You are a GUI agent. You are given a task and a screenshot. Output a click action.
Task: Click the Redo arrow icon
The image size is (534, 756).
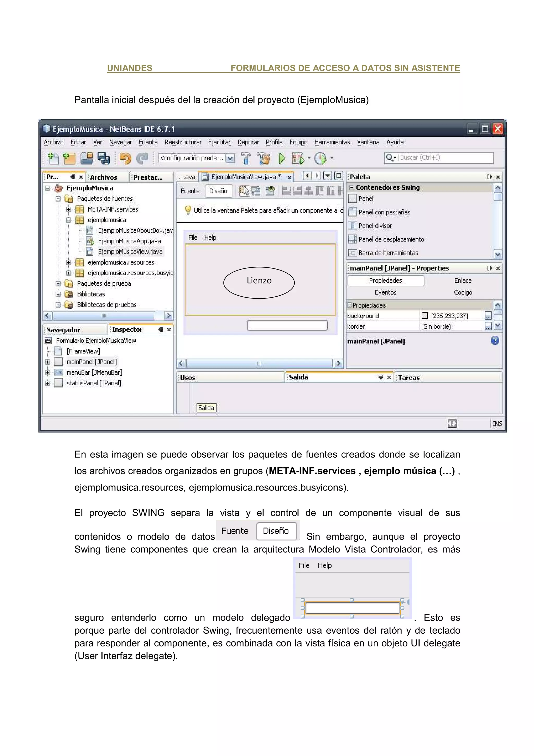click(142, 158)
